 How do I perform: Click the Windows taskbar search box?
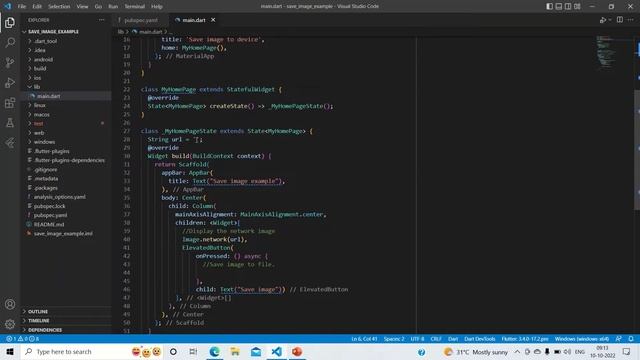[92, 351]
